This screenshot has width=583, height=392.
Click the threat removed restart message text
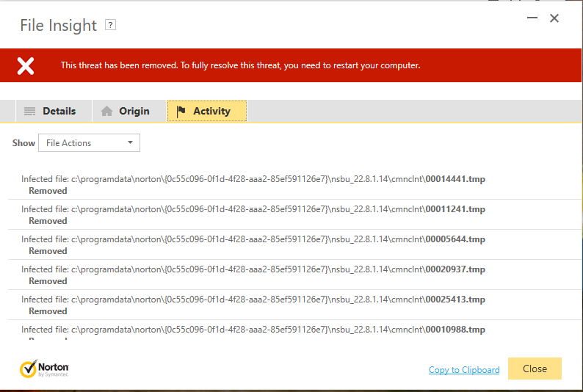click(241, 65)
